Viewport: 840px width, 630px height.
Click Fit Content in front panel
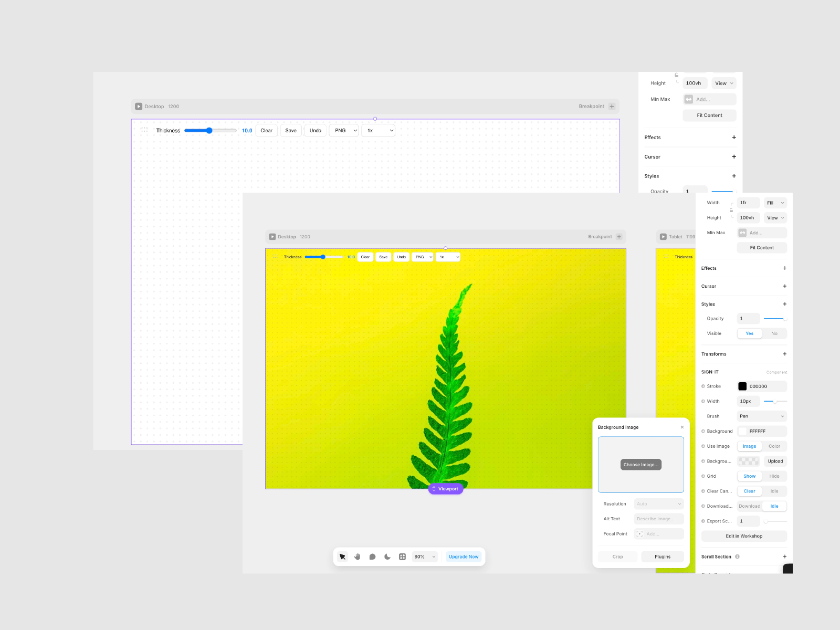[x=762, y=248]
